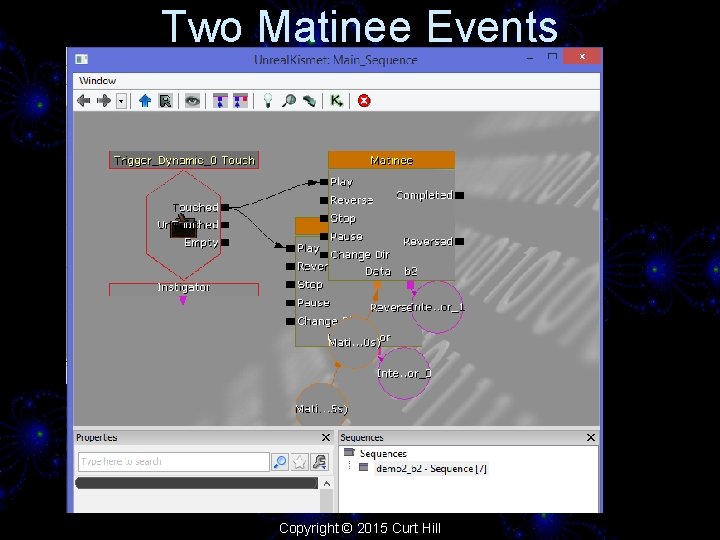Maximize the UnrealKismet window
This screenshot has width=720, height=540.
click(x=552, y=57)
